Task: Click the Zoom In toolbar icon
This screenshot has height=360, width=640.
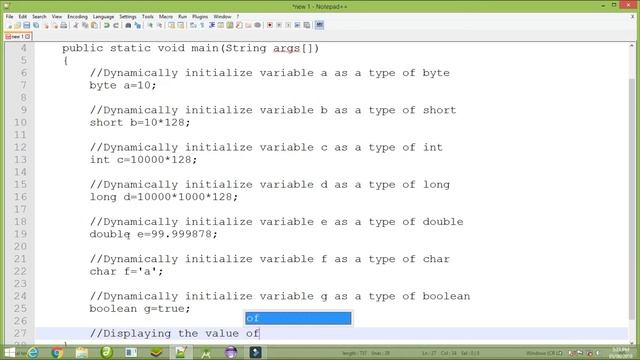Action: pyautogui.click(x=150, y=25)
